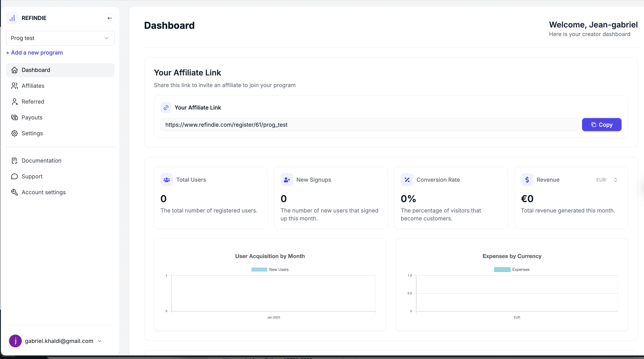Expand the gabriel.khaldi@gmail.com account menu
The image size is (644, 359).
click(100, 341)
